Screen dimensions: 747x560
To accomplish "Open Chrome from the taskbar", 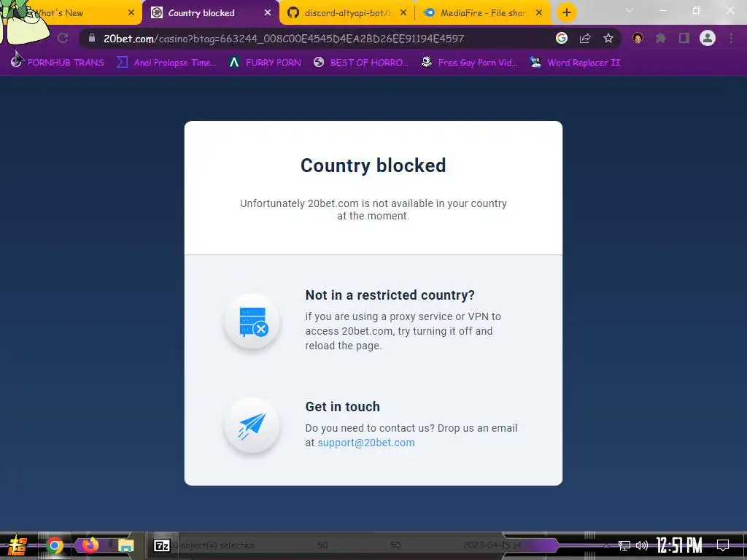I will (x=55, y=545).
